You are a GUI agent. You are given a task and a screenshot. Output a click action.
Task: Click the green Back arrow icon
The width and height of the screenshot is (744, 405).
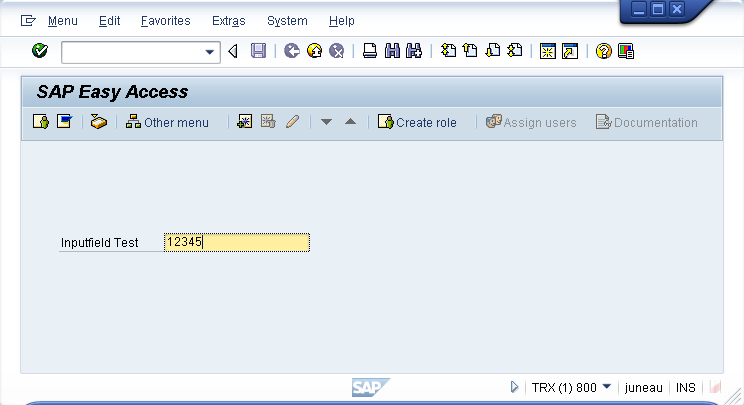point(292,51)
